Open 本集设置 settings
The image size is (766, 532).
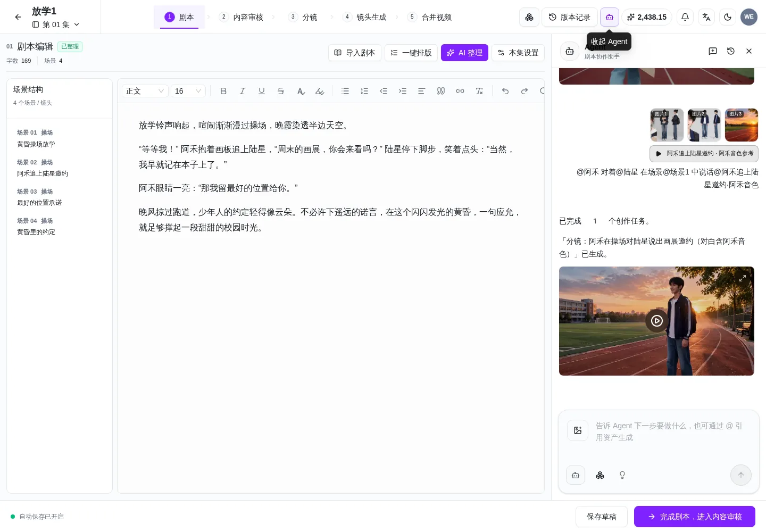pos(518,53)
